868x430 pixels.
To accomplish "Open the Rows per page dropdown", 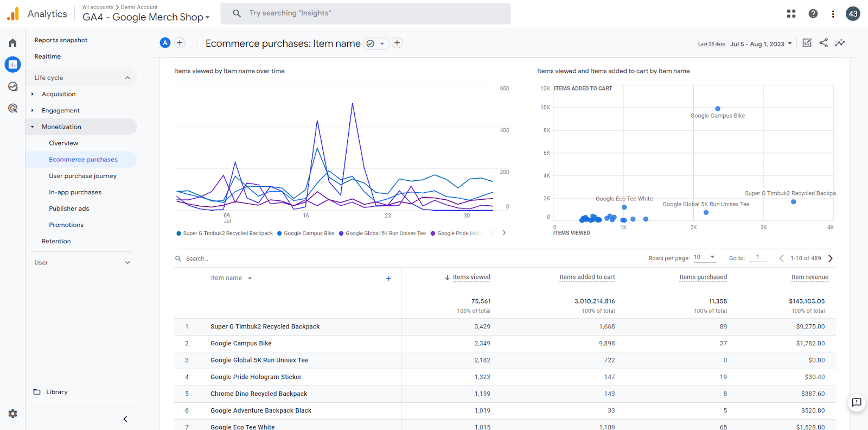I will 705,257.
